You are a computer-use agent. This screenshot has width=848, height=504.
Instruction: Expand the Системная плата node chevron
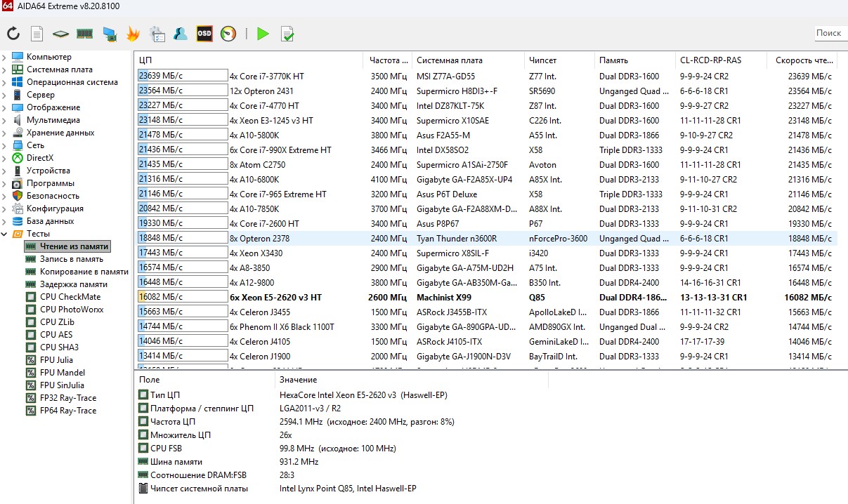(x=5, y=69)
